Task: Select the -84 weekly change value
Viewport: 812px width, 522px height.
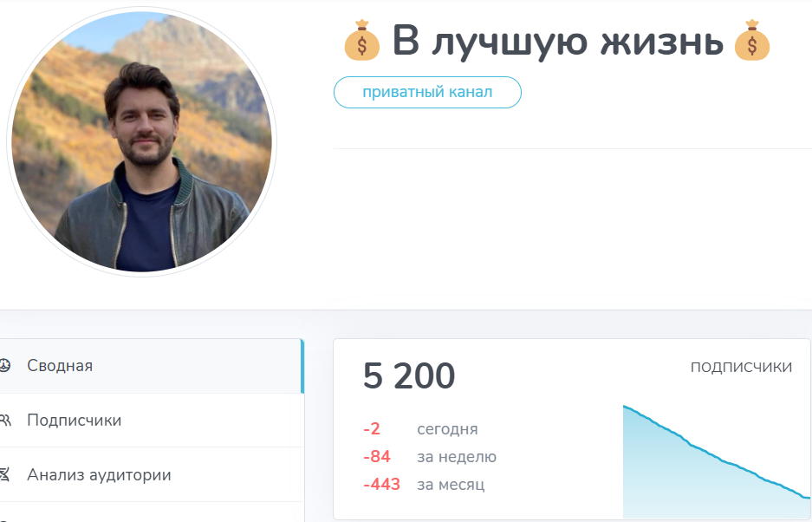Action: (x=377, y=457)
